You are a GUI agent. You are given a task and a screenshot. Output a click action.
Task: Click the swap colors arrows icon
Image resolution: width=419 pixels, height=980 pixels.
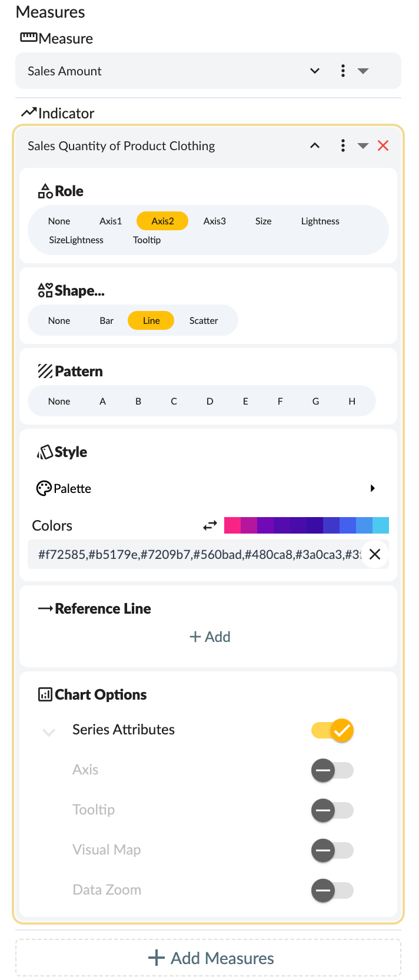click(210, 525)
